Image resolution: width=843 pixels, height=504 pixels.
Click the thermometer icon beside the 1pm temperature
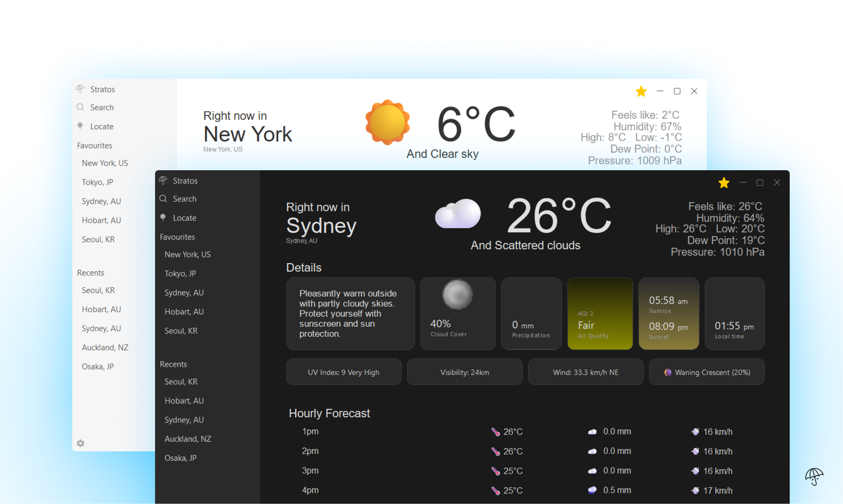495,432
